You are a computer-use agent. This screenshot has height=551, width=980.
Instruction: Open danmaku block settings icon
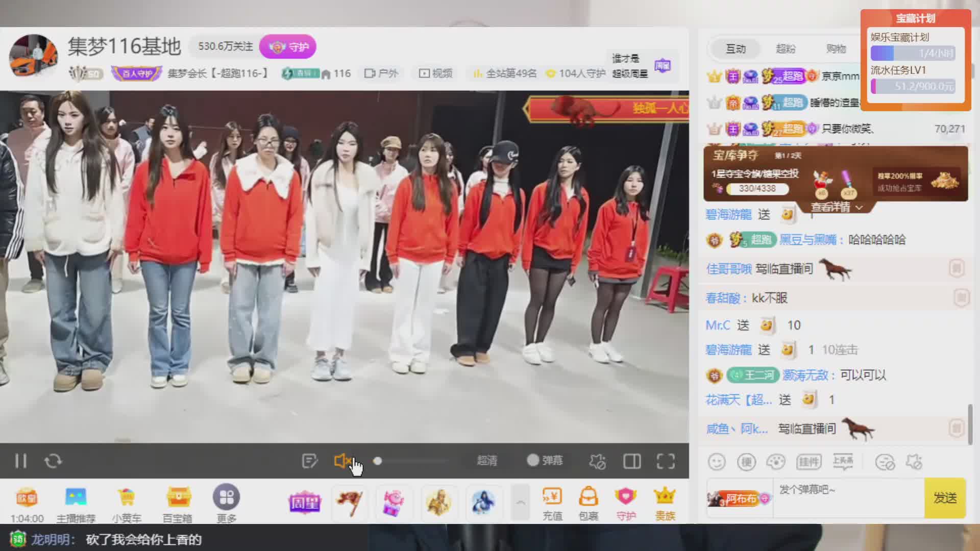(x=597, y=461)
